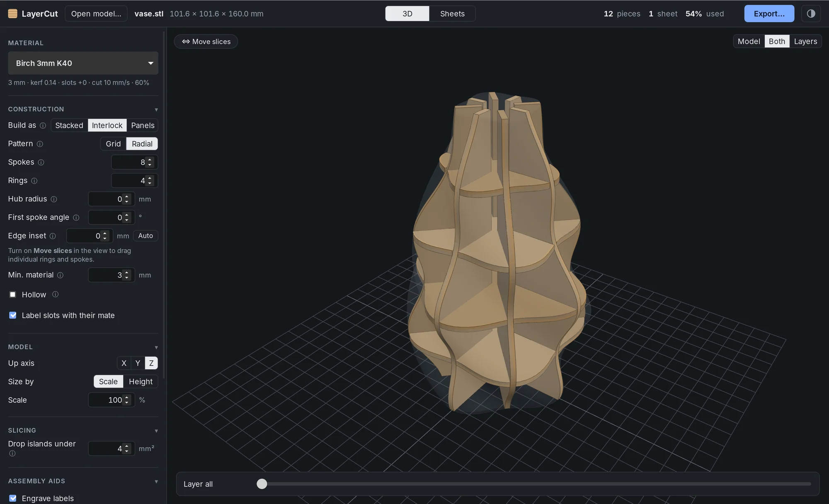Click the info icon next to Pattern

pos(40,144)
